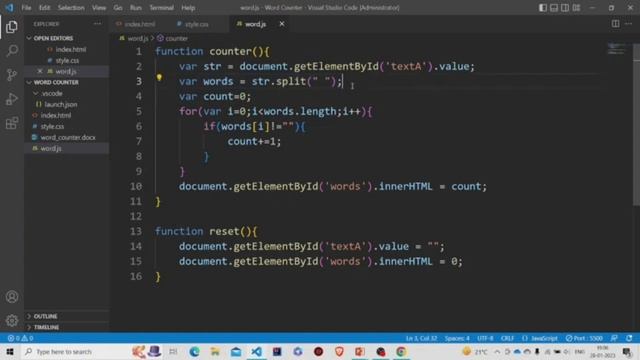Close the word.js editor tab
This screenshot has height=360, width=640.
pos(282,24)
